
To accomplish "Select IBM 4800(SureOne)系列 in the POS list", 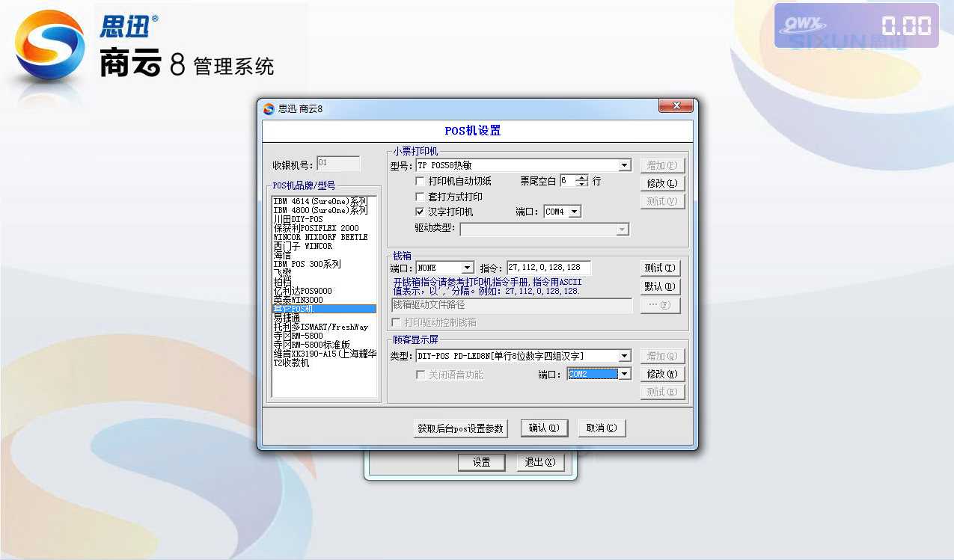I will (324, 210).
